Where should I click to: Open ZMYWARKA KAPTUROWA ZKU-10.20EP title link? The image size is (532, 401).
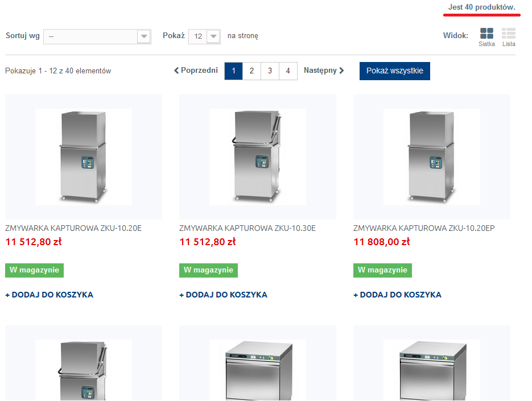tap(424, 228)
